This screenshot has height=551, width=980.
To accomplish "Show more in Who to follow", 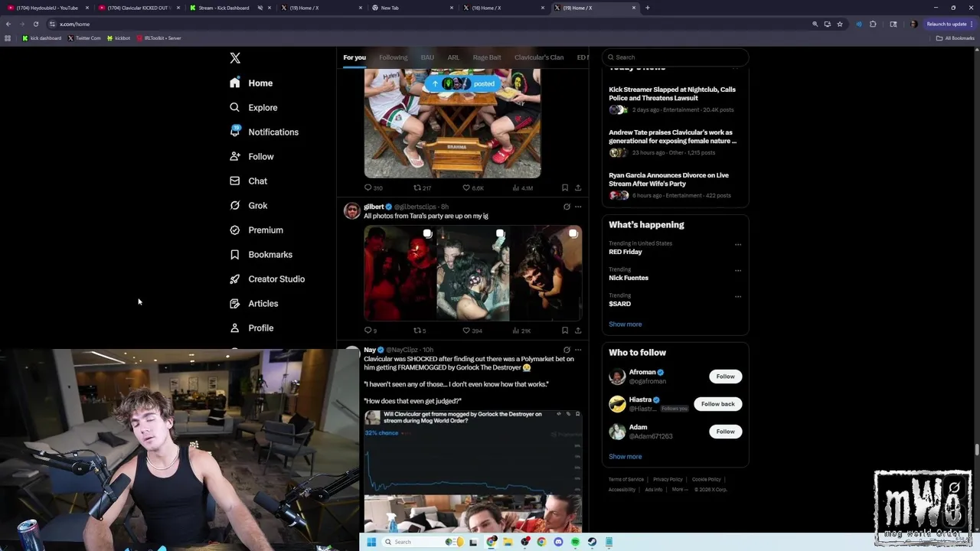I will 625,457.
